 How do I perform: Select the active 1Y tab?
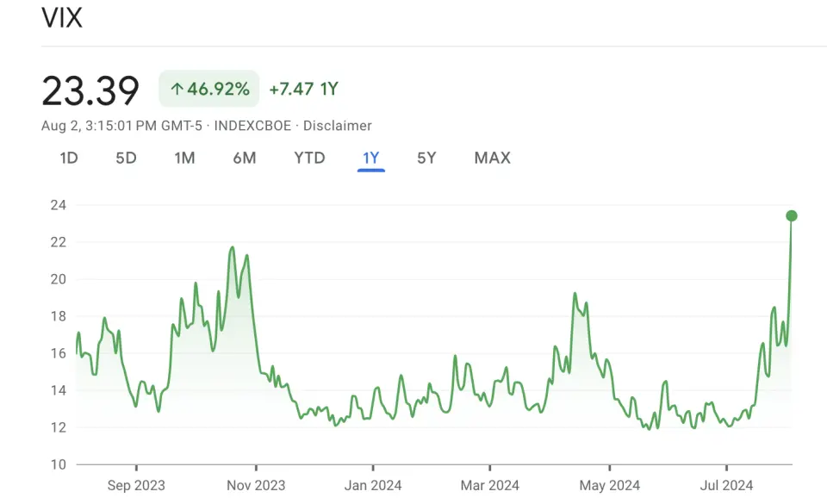click(x=370, y=159)
